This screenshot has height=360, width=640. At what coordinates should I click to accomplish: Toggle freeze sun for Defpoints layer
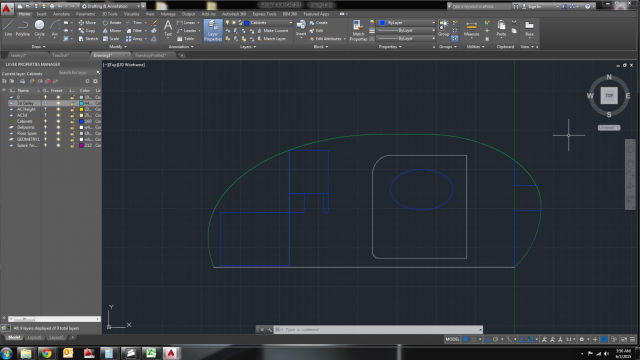[x=58, y=127]
